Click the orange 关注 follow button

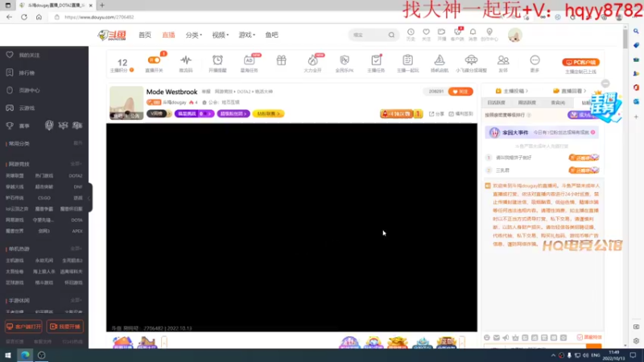tap(460, 92)
